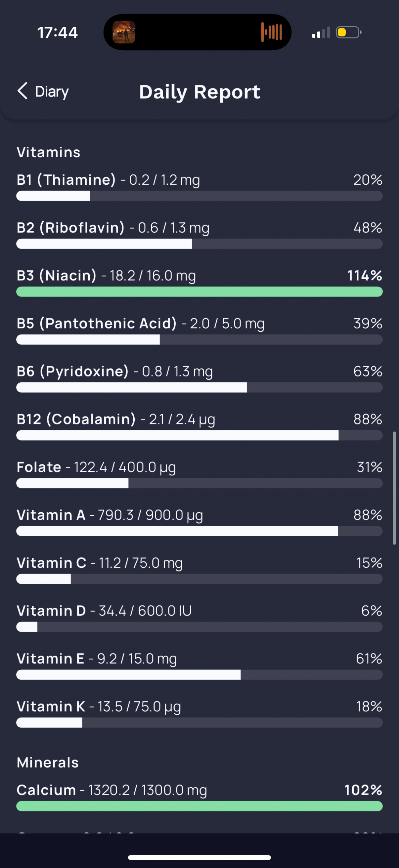The width and height of the screenshot is (399, 868).
Task: Tap the cellular signal bars icon
Action: pos(321,33)
